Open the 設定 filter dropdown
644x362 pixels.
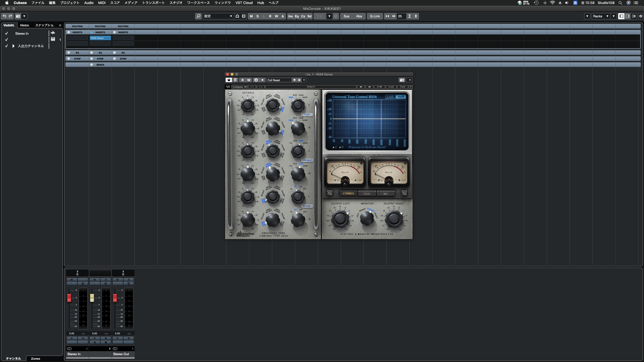[218, 16]
